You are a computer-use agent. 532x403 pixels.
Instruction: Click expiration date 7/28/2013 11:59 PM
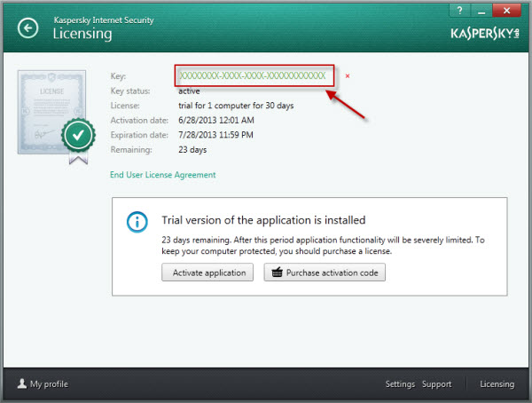[215, 135]
